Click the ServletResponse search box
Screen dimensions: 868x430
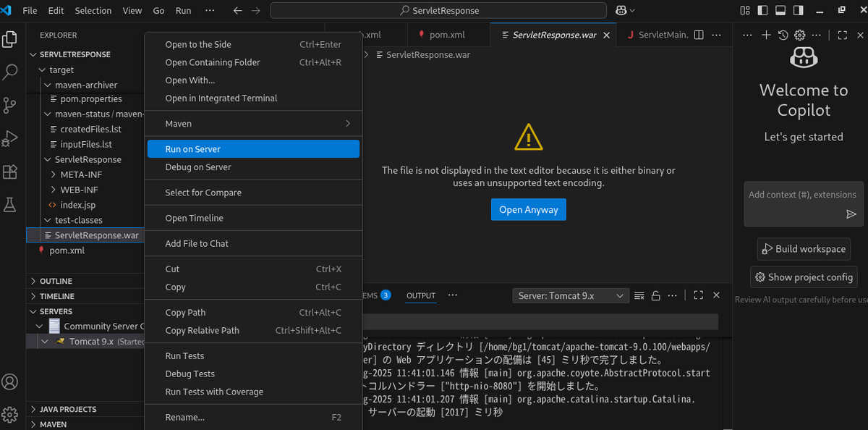[x=438, y=11]
